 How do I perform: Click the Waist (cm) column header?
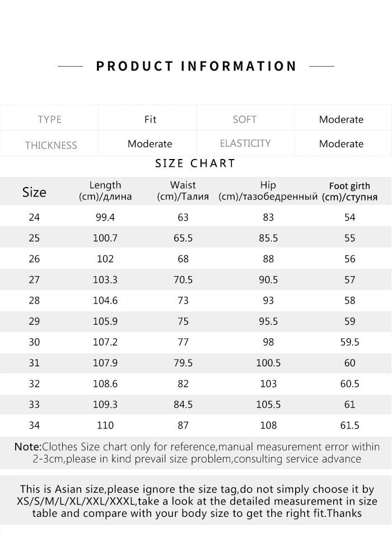[x=183, y=190]
